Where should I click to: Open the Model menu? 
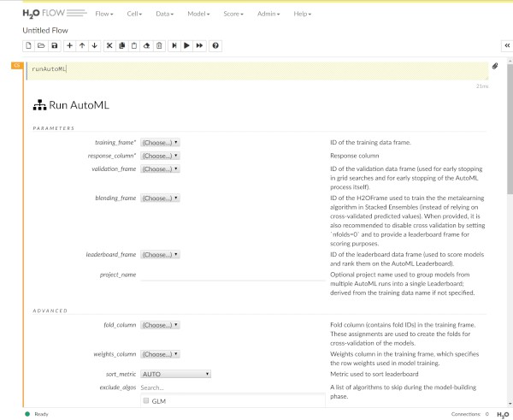(198, 14)
